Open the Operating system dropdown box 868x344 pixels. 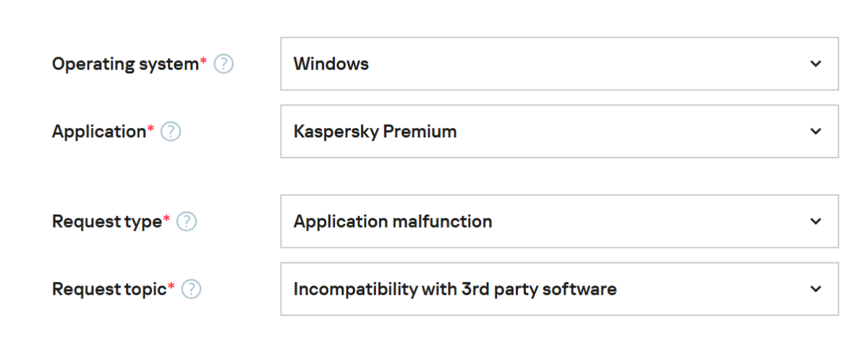tap(558, 64)
